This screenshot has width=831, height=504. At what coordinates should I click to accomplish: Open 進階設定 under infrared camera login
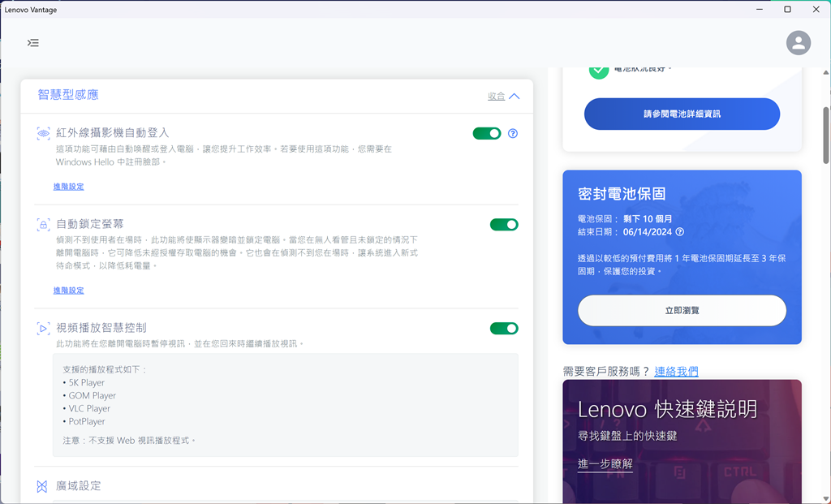(69, 187)
